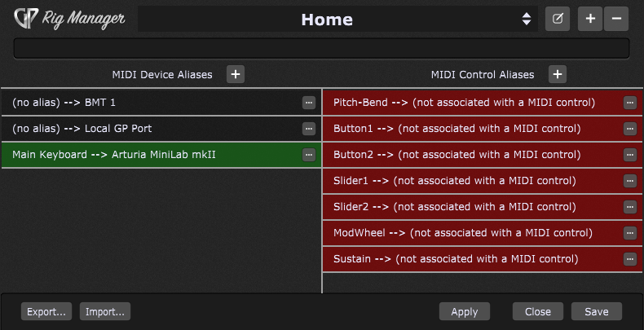
Task: Open options menu for Slider2 alias
Action: pyautogui.click(x=629, y=207)
